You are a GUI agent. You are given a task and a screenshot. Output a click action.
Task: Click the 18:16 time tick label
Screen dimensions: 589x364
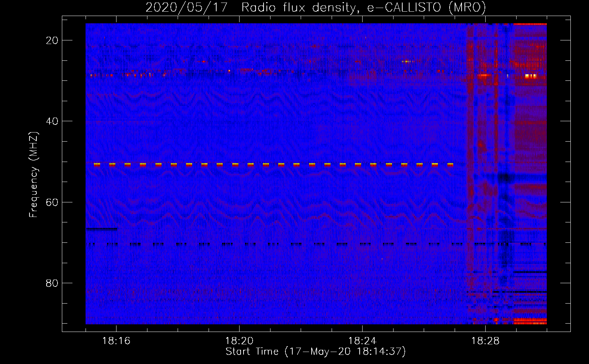[116, 341]
